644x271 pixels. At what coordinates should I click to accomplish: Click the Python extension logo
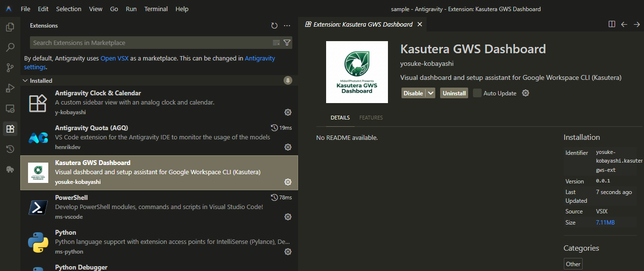[x=38, y=242]
